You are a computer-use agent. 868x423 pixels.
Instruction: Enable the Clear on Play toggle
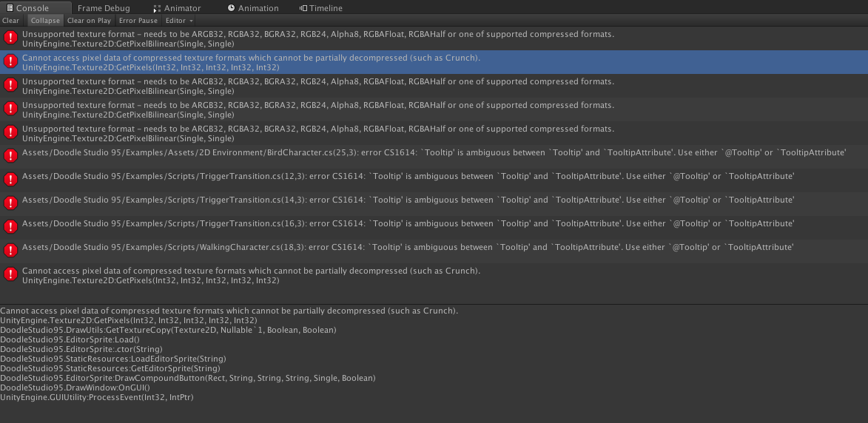(89, 21)
